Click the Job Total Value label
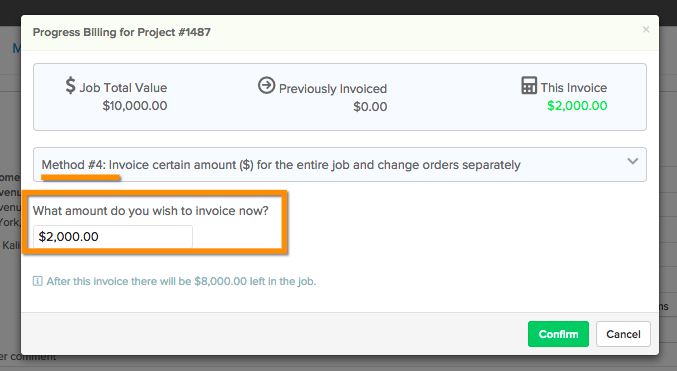This screenshot has height=371, width=677. point(123,88)
